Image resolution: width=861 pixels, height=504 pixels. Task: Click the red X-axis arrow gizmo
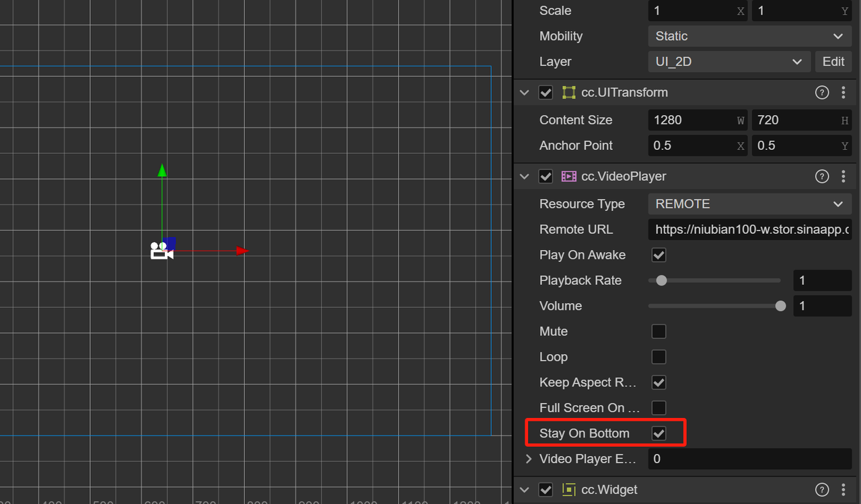coord(242,251)
